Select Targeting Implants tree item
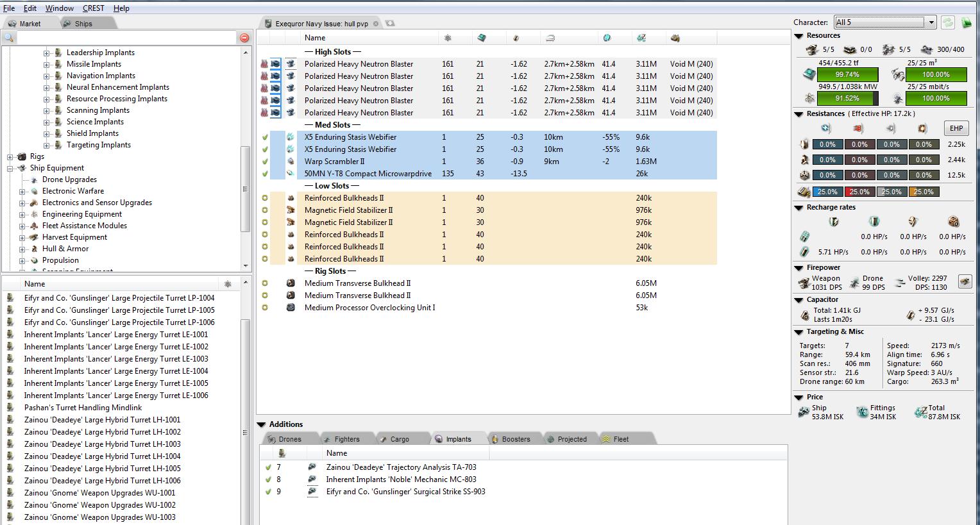 (99, 146)
